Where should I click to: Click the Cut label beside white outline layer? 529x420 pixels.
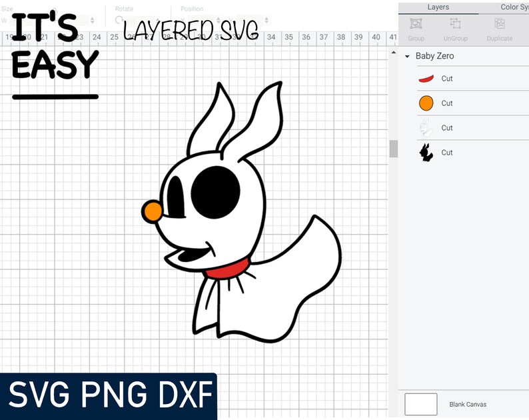(446, 128)
